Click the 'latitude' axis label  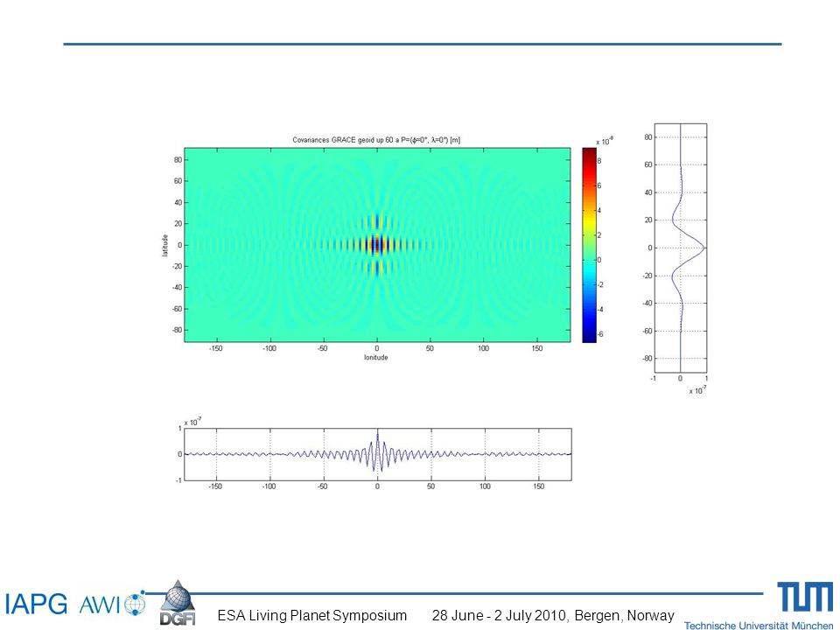pos(165,245)
